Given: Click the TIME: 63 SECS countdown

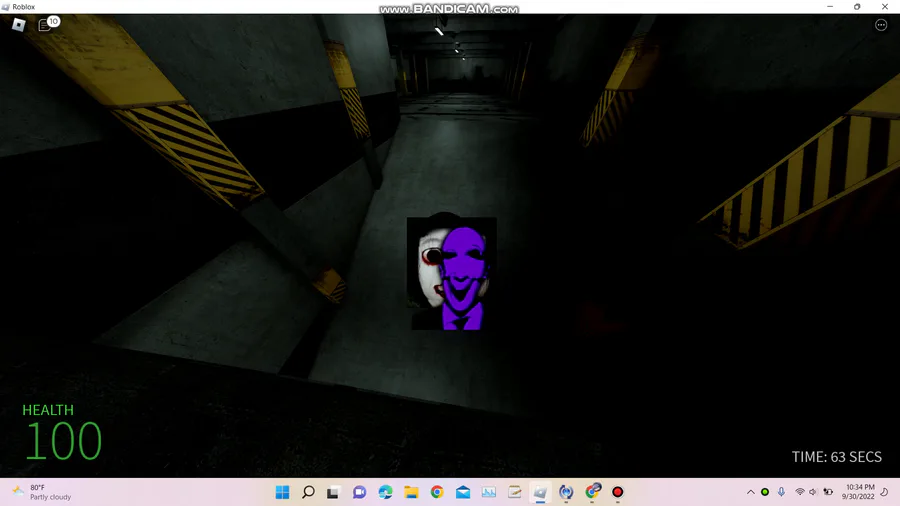Looking at the screenshot, I should (836, 457).
